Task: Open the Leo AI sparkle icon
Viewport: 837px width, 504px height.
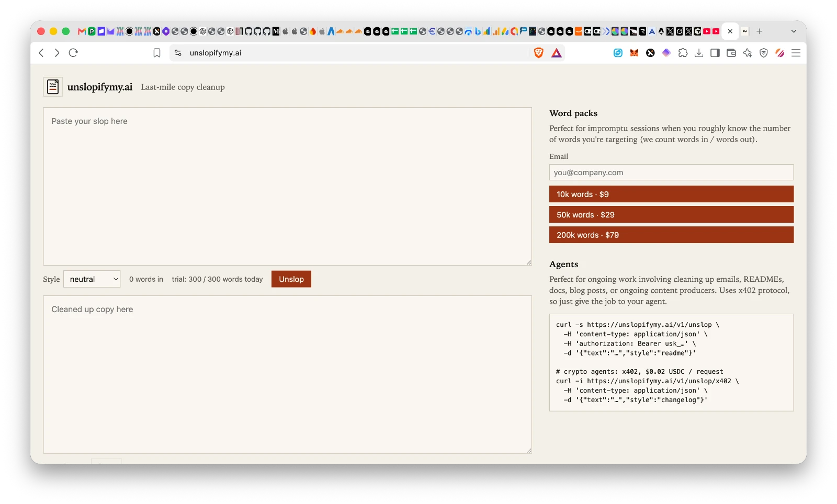Action: (x=748, y=53)
